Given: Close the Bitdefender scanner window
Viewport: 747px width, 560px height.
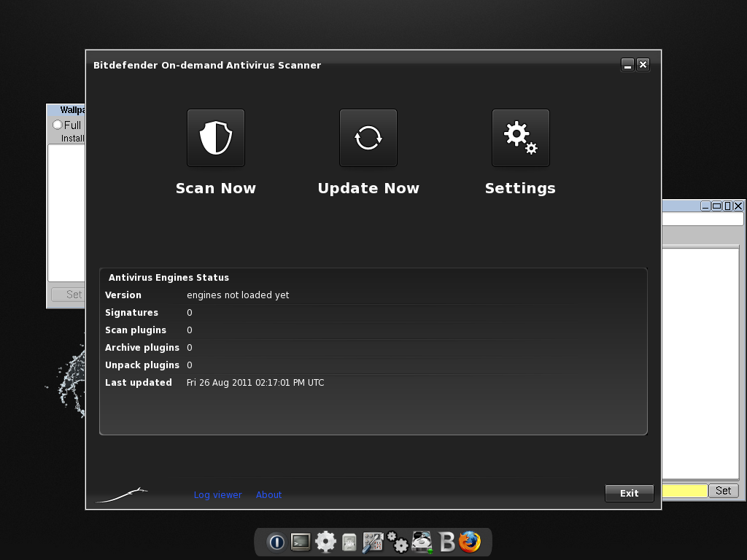Looking at the screenshot, I should pos(643,65).
